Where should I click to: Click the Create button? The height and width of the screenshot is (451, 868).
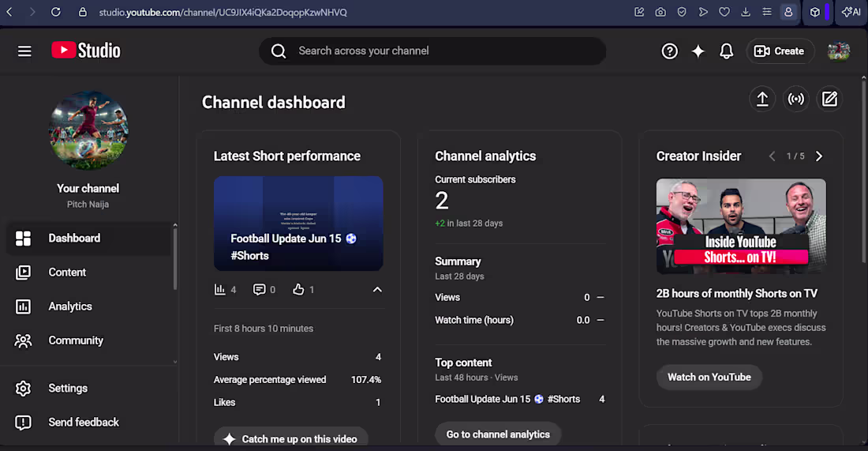(780, 51)
